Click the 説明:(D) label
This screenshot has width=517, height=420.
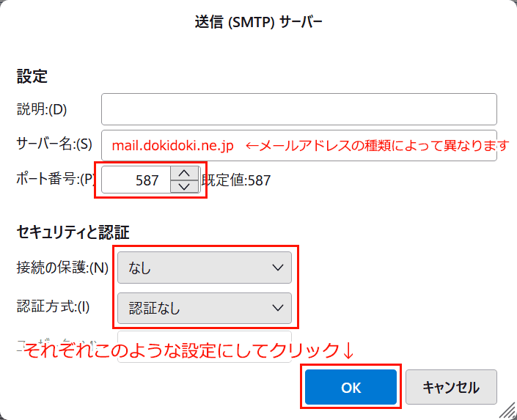[42, 109]
